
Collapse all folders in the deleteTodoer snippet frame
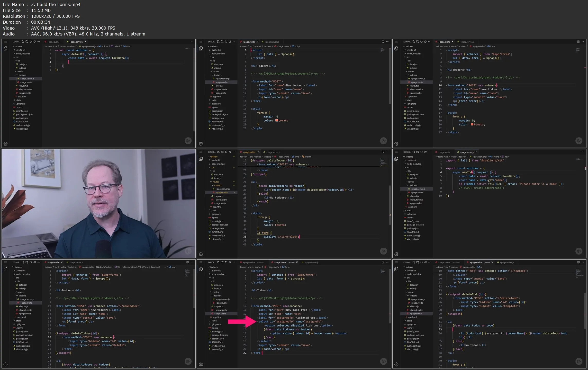(x=34, y=262)
